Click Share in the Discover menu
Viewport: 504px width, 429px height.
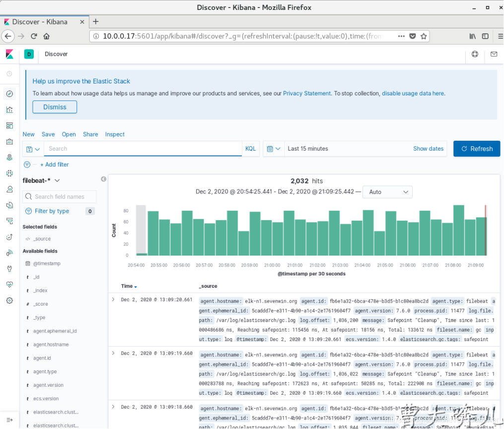point(90,134)
